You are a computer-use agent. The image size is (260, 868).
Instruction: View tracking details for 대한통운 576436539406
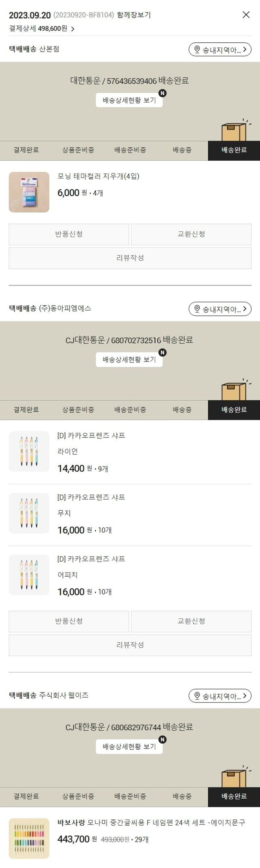pyautogui.click(x=129, y=100)
